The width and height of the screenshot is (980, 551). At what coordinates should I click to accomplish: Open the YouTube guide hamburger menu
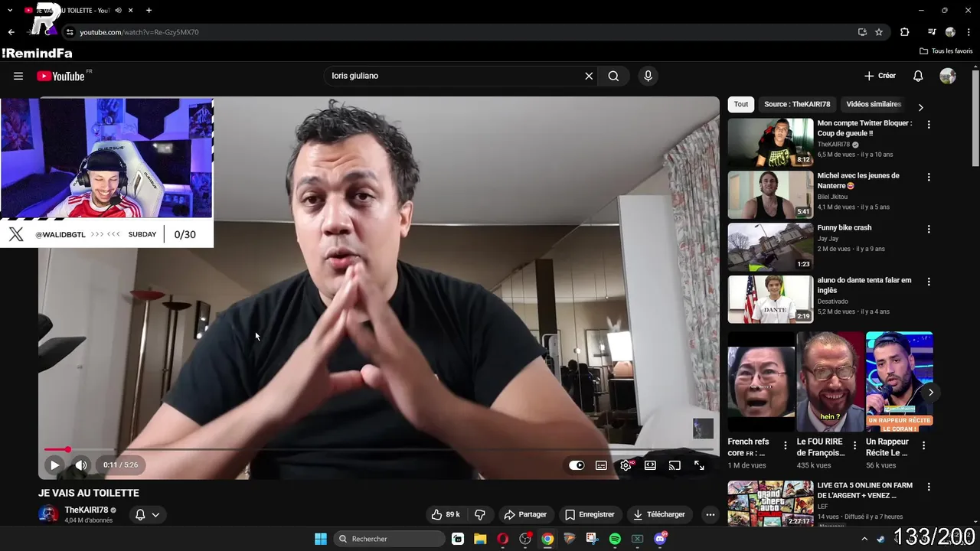18,76
